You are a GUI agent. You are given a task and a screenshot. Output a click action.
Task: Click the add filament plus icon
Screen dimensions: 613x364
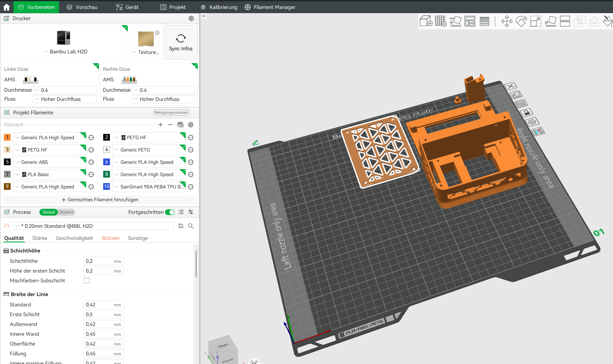pyautogui.click(x=161, y=125)
